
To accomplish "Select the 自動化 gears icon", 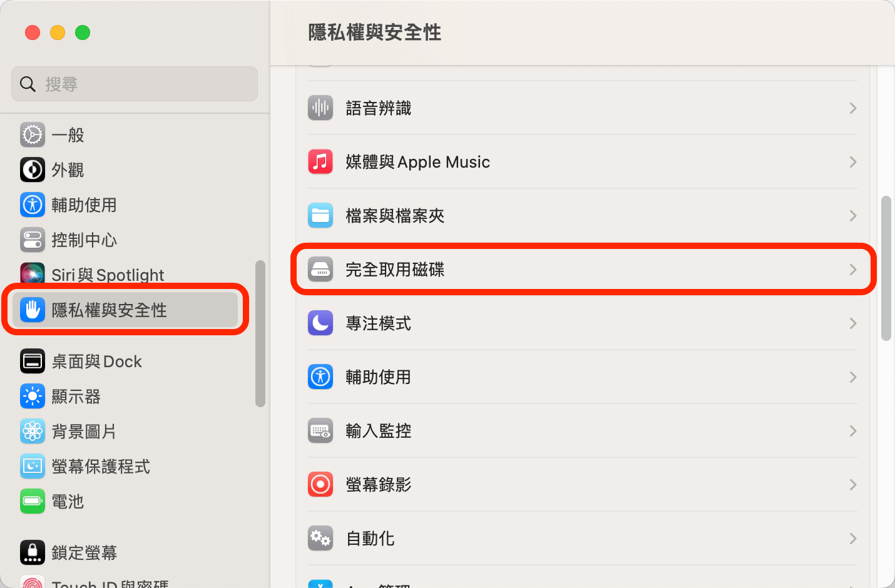I will click(320, 538).
